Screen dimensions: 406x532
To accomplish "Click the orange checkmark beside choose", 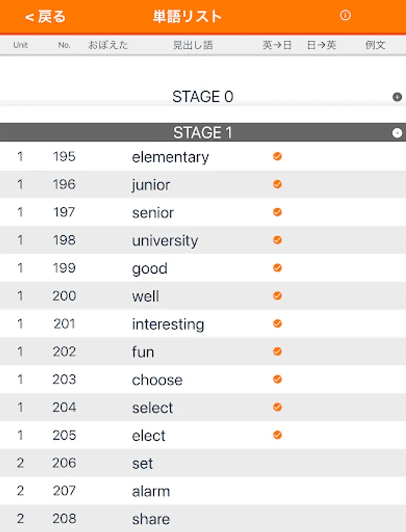I will click(277, 379).
